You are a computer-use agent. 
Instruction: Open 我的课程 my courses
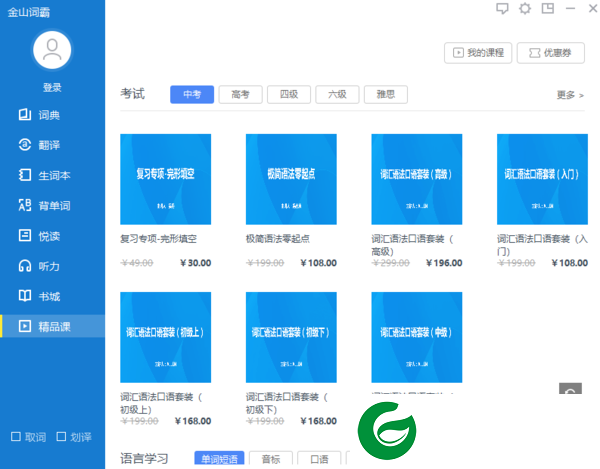[x=478, y=53]
